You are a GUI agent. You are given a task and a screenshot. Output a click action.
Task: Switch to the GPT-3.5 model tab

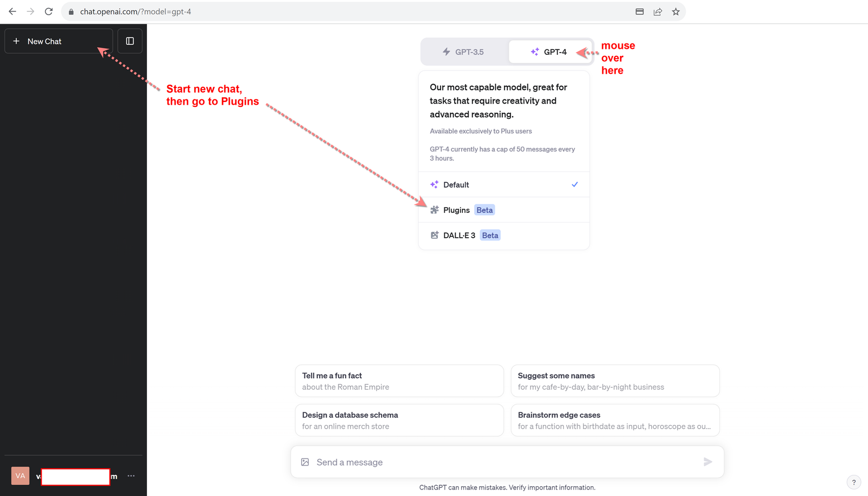464,52
